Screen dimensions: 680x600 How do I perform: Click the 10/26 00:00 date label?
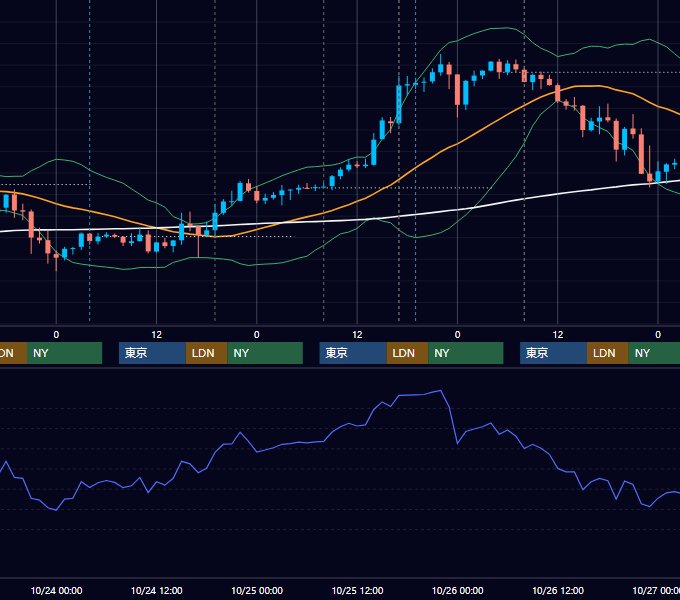[458, 590]
